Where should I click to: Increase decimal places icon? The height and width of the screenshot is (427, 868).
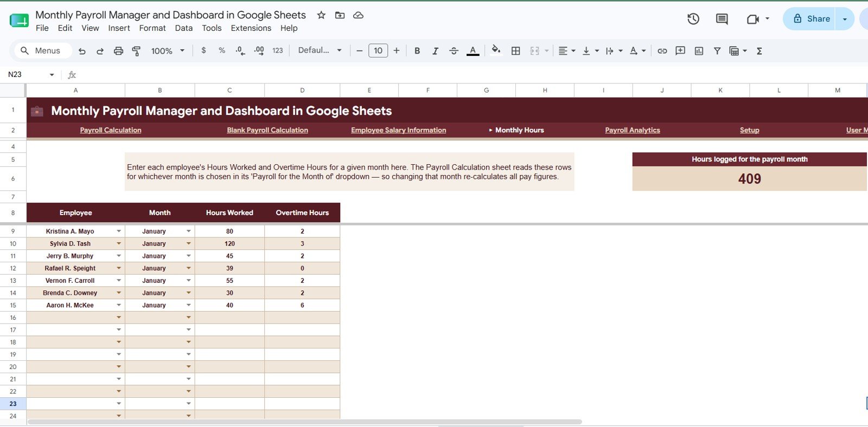tap(259, 50)
